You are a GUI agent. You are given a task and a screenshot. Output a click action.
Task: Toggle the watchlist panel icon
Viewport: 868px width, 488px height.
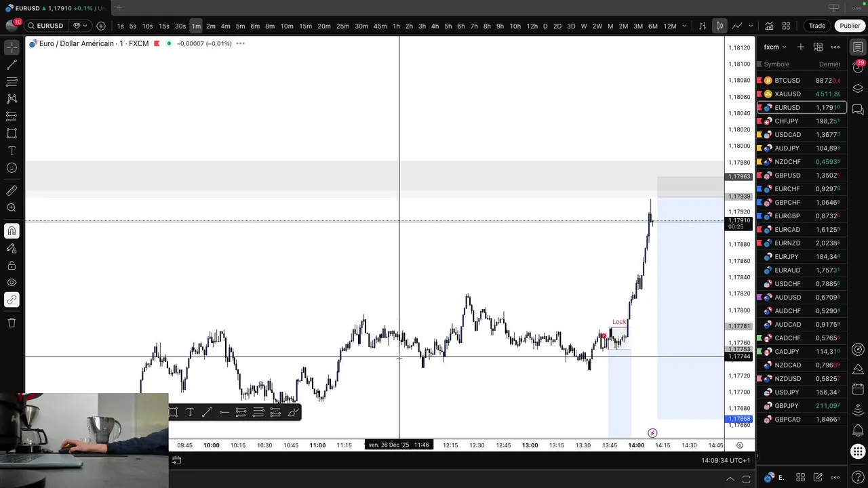point(858,47)
